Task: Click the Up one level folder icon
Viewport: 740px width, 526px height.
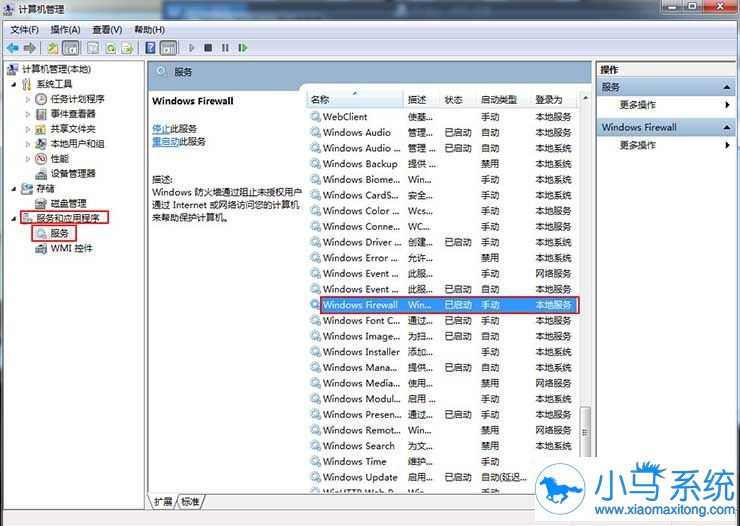Action: tap(53, 48)
